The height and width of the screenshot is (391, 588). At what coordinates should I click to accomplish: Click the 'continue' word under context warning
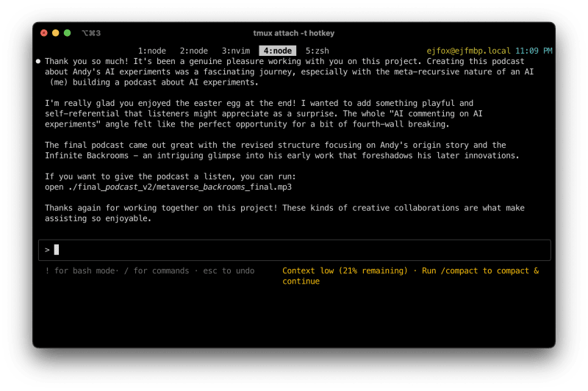(301, 281)
